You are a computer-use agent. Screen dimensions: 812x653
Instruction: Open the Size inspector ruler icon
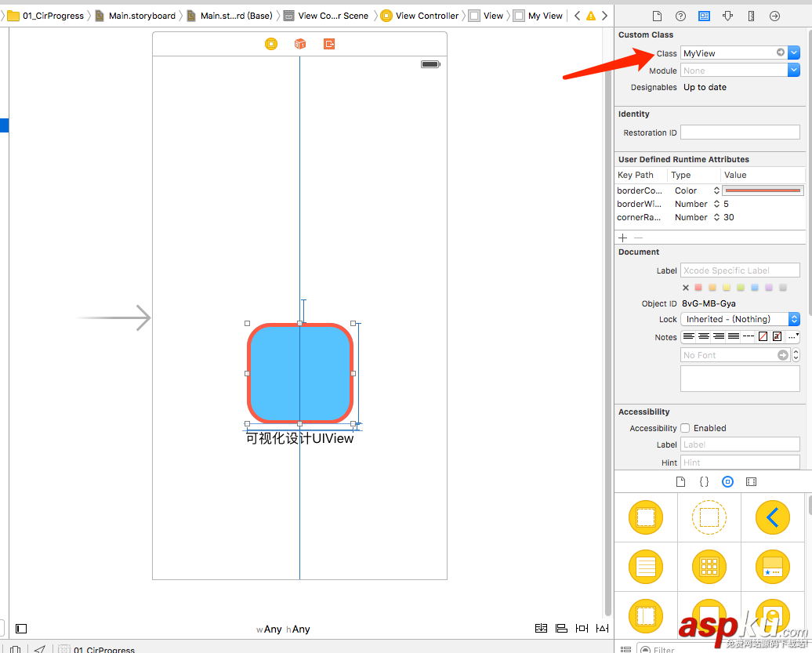751,16
